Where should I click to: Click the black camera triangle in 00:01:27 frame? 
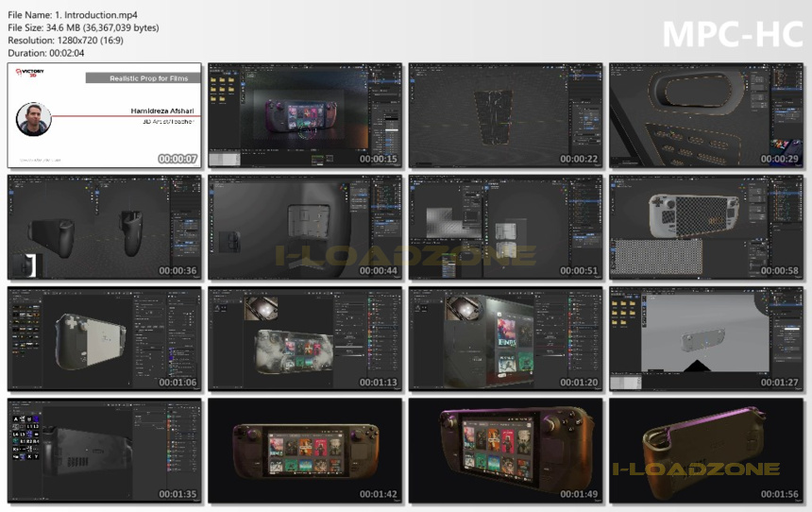tap(697, 366)
